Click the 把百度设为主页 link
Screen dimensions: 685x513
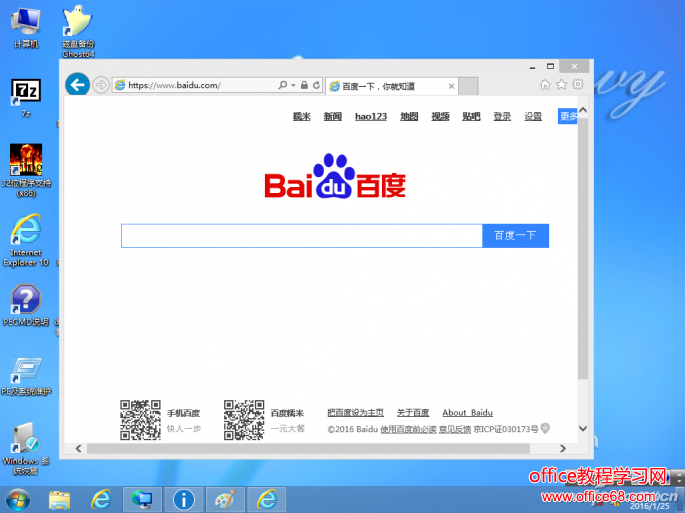[355, 412]
